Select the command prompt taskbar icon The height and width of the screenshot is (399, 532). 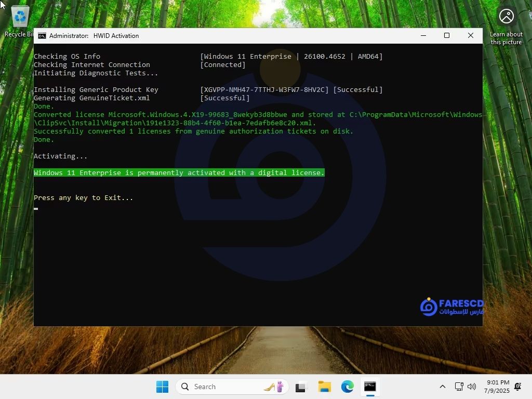tap(370, 387)
